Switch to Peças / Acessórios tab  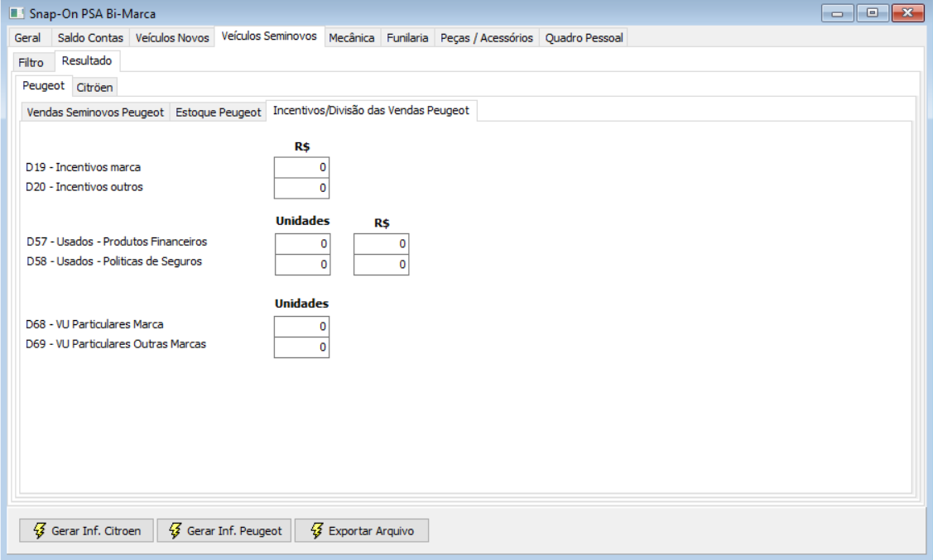487,37
